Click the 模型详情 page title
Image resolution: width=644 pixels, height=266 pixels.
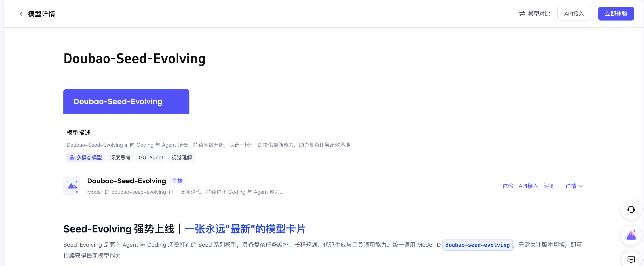tap(41, 14)
